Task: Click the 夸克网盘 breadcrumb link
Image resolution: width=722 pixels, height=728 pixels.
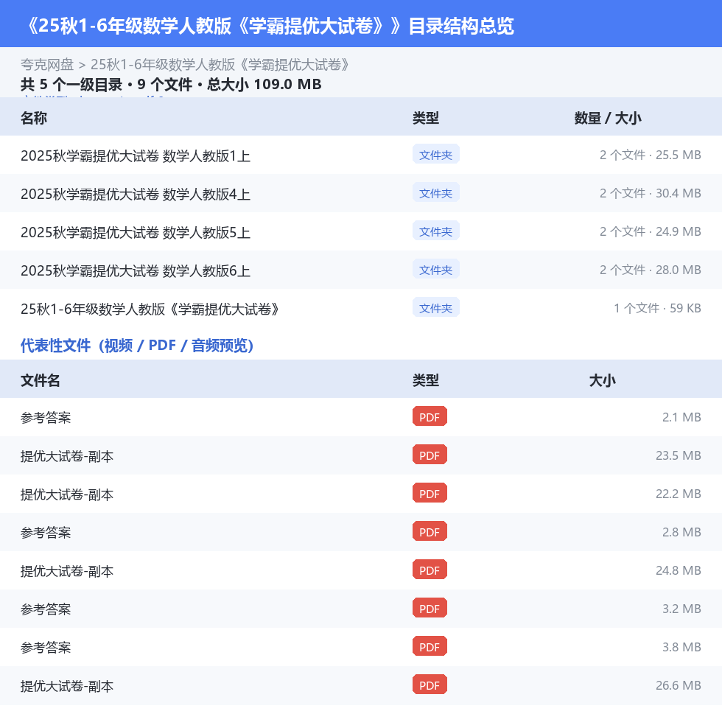Action: point(47,65)
